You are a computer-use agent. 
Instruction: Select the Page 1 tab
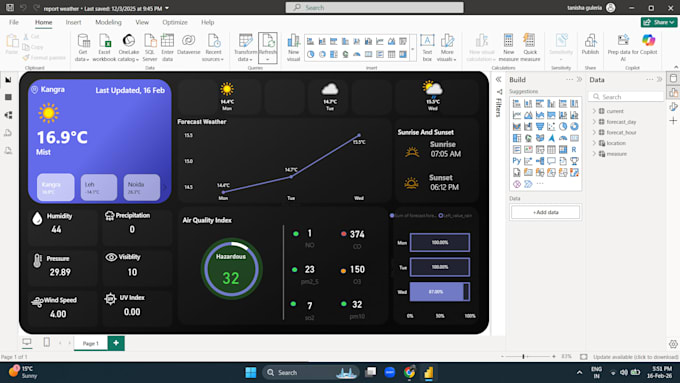click(91, 343)
